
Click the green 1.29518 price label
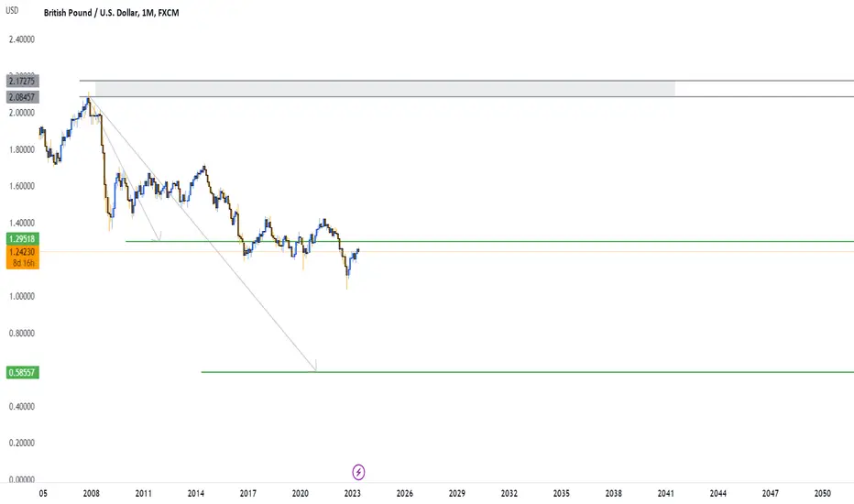point(22,238)
